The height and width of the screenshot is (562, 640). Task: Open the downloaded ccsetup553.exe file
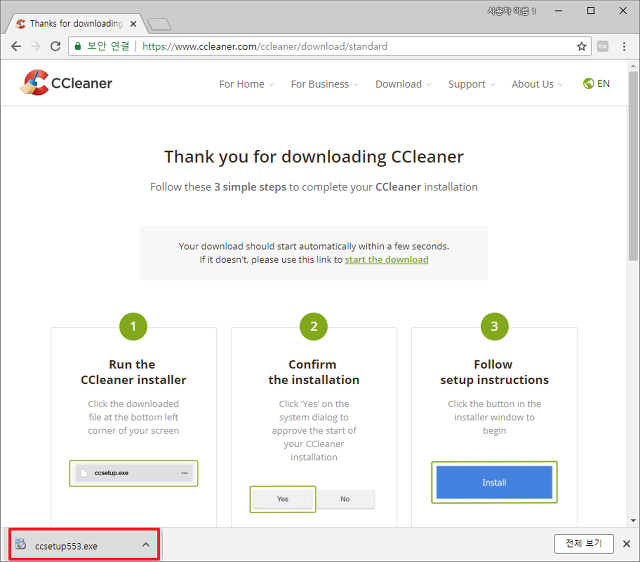(66, 546)
